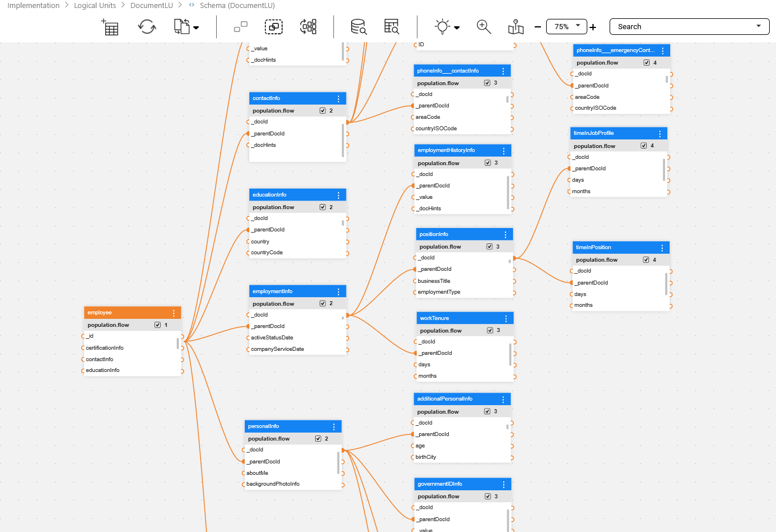Click the Search input field
The image size is (776, 532).
pos(683,27)
